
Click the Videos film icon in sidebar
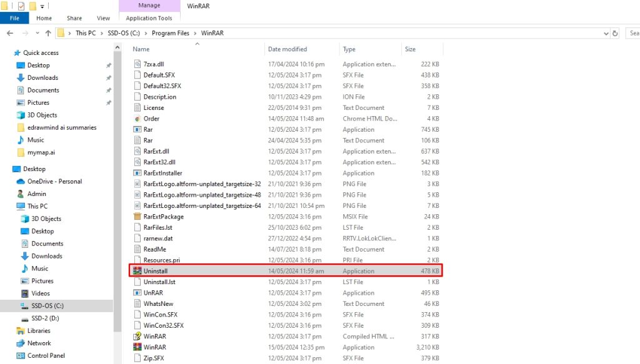pyautogui.click(x=25, y=293)
